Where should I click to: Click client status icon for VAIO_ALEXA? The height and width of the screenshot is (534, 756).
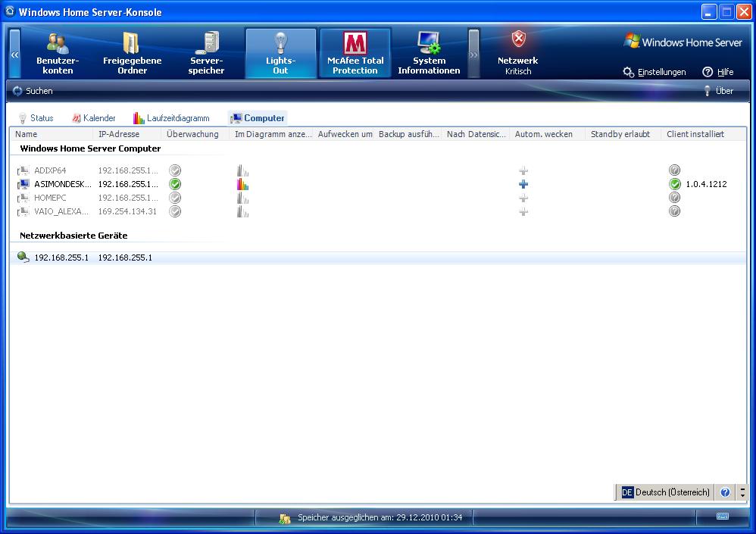tap(674, 211)
